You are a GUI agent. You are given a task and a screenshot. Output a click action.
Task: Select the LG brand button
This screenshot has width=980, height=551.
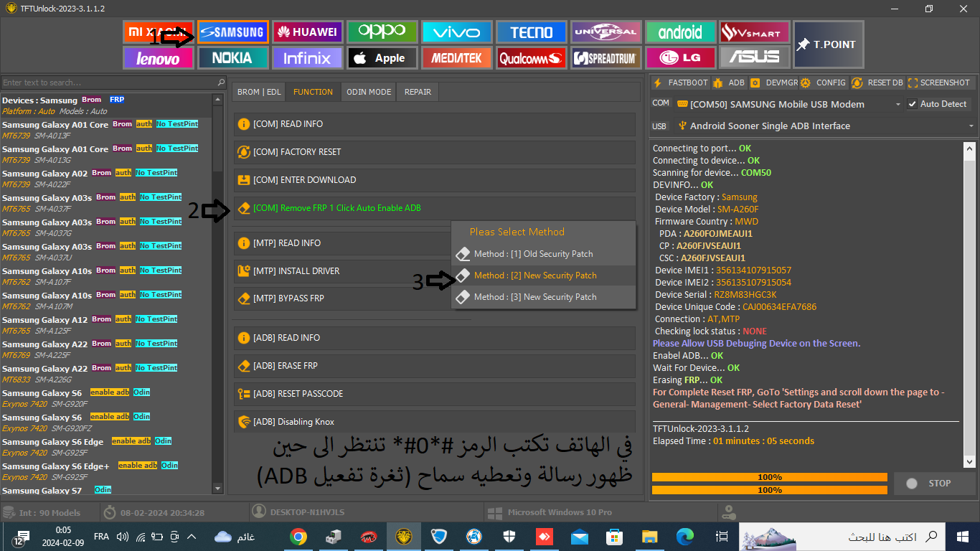point(680,58)
